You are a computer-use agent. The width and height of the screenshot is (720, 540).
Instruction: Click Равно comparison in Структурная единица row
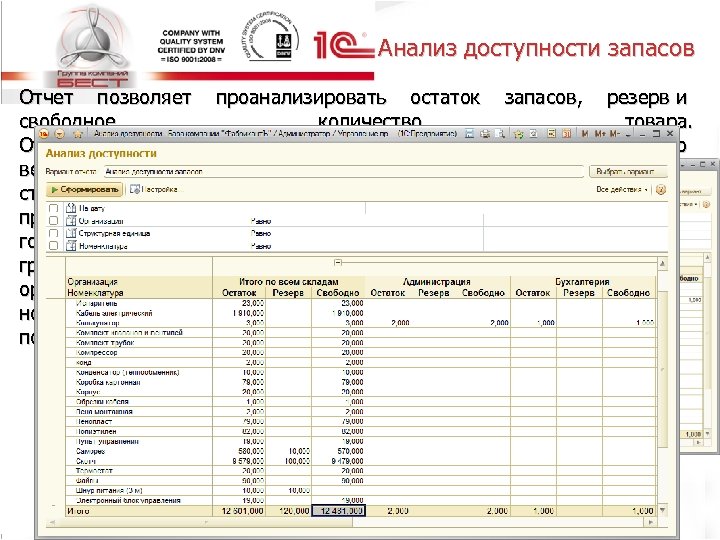261,233
